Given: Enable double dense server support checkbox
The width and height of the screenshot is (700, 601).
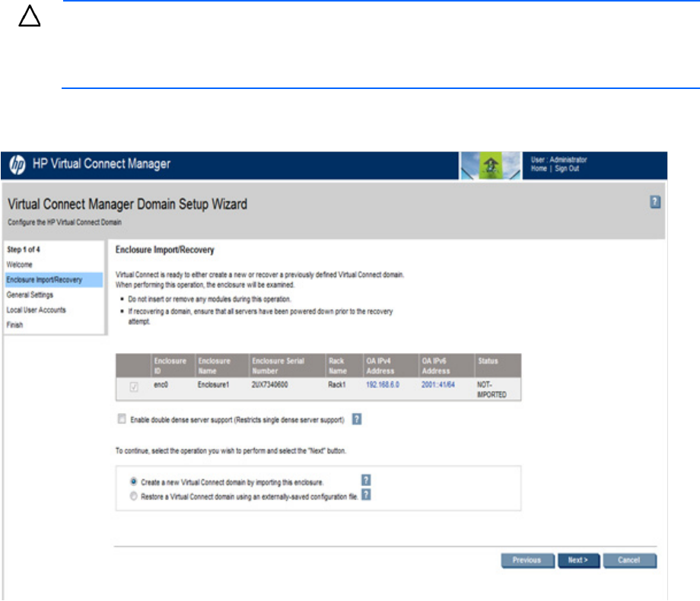Looking at the screenshot, I should [x=122, y=418].
